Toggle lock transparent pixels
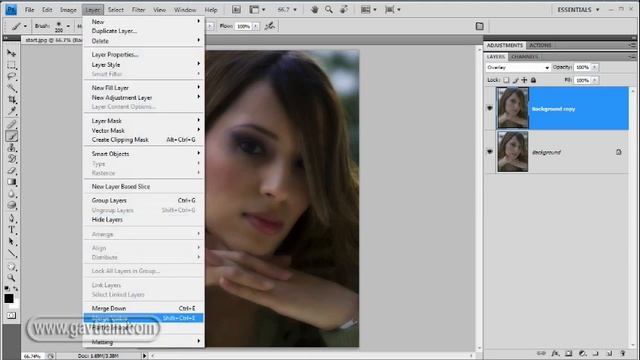Screen dimensions: 640x360 coord(506,80)
